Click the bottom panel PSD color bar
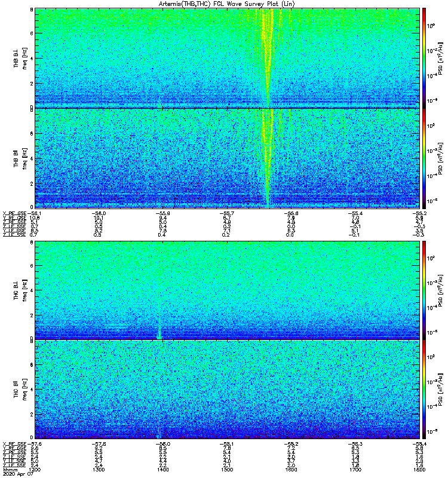This screenshot has height=478, width=448. [424, 390]
